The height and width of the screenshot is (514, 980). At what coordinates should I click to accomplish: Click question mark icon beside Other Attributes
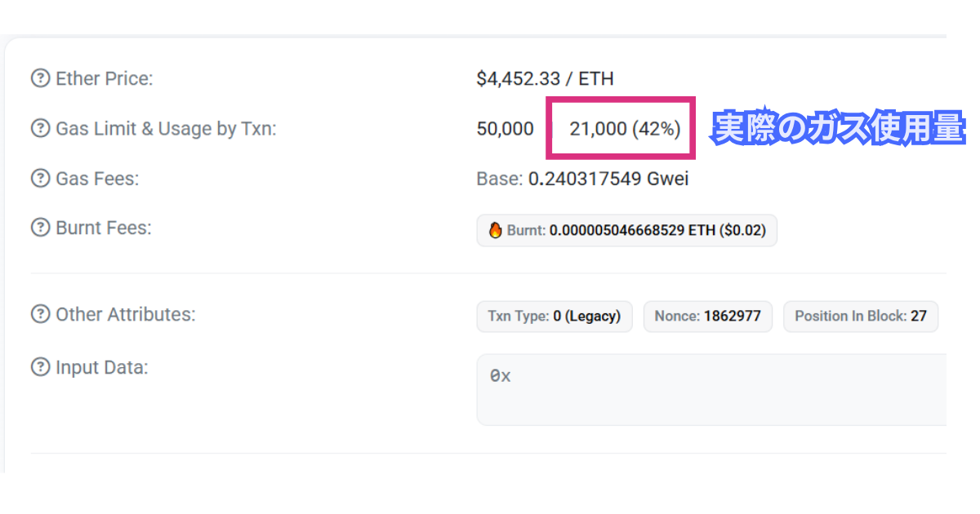coord(40,314)
